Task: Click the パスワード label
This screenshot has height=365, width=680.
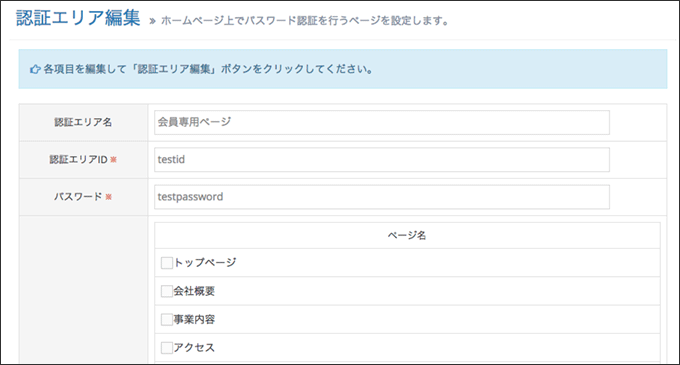Action: coord(78,197)
